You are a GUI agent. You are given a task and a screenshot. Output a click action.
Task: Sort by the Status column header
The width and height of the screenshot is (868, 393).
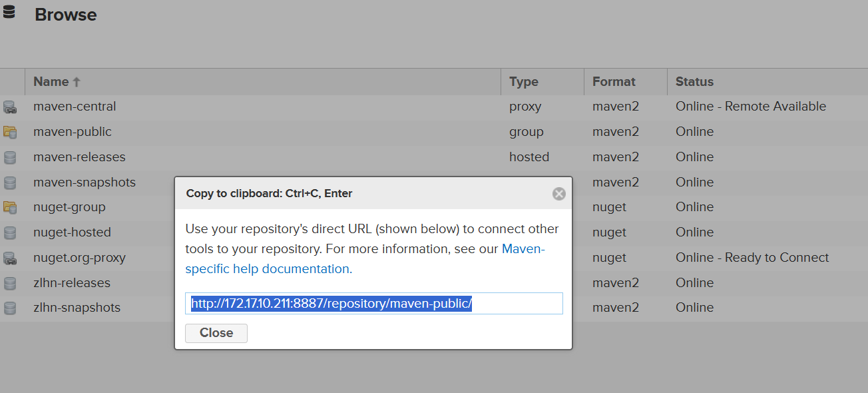coord(694,82)
